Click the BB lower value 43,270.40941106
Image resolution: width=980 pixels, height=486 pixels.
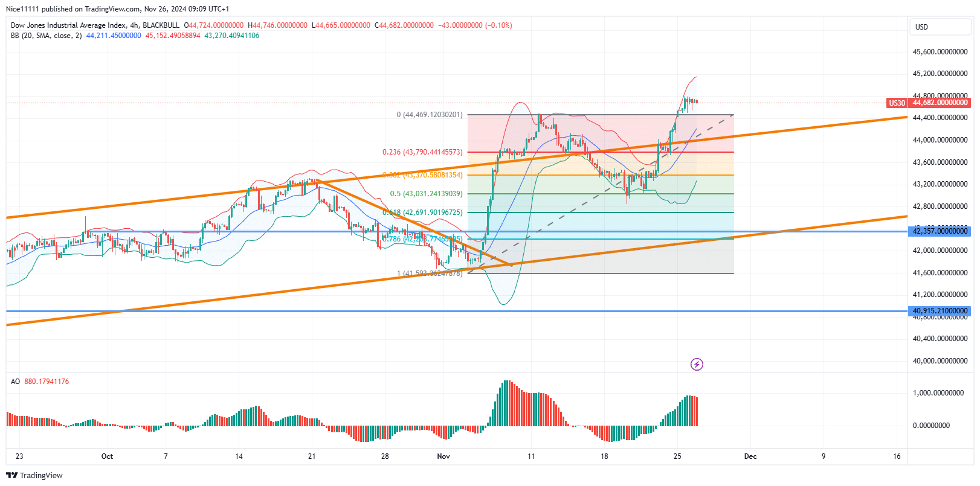pos(232,36)
